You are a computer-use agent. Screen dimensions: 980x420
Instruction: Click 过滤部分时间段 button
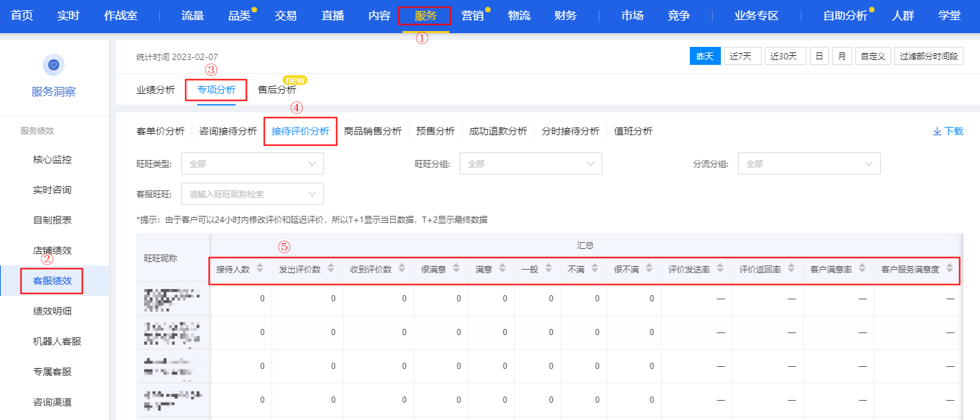point(929,56)
